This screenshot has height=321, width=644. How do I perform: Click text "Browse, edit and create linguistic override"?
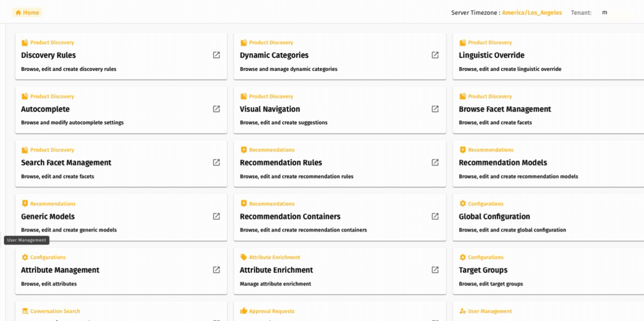510,69
